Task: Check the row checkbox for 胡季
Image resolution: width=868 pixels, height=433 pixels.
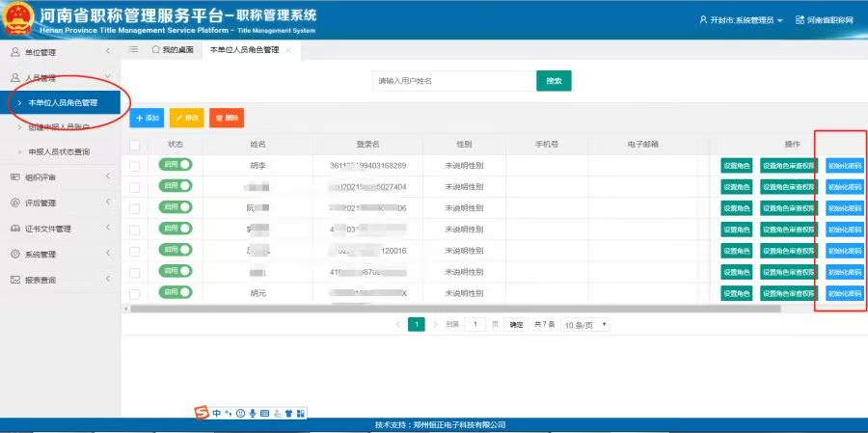Action: [x=134, y=166]
